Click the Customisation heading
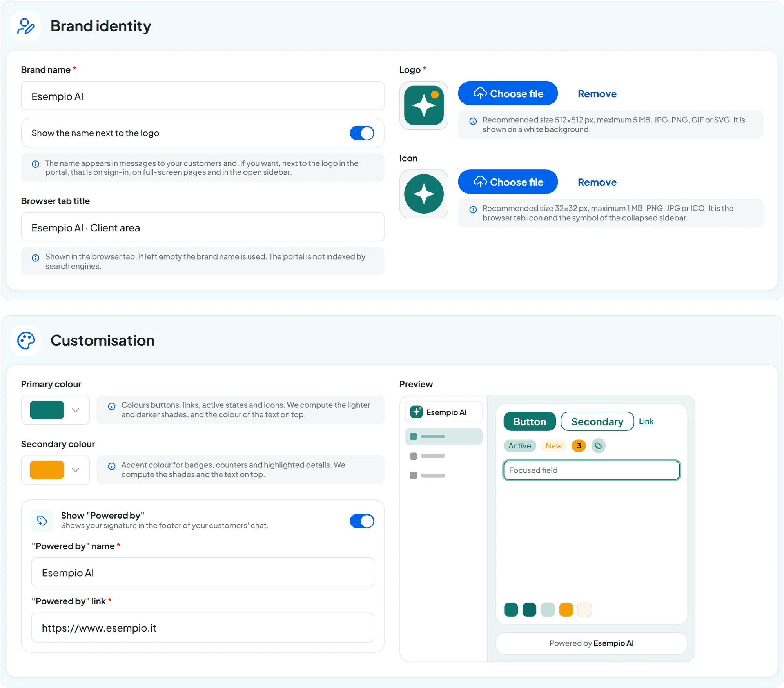Image resolution: width=784 pixels, height=688 pixels. 103,340
